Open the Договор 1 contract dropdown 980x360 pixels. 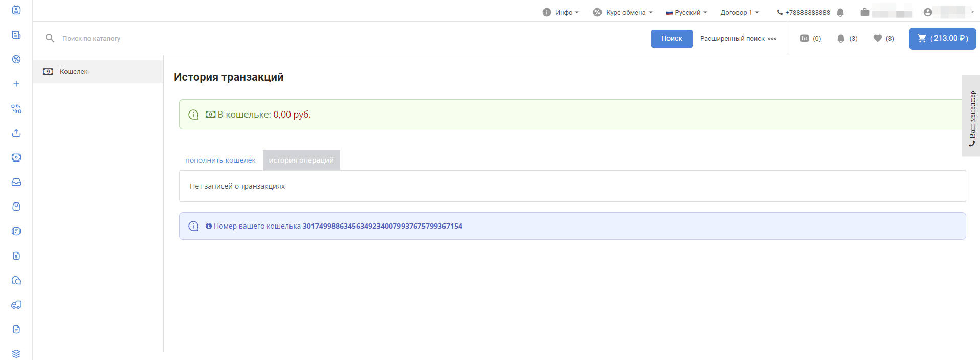(740, 12)
